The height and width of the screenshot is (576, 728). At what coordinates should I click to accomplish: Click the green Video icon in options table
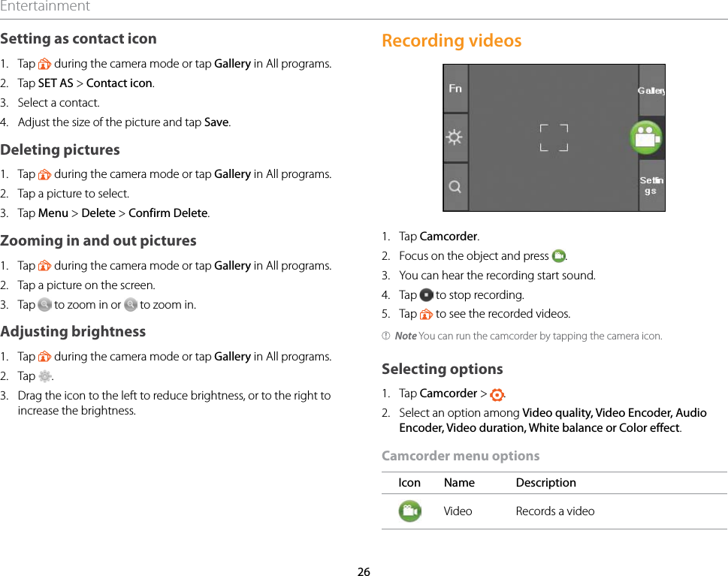coord(409,511)
